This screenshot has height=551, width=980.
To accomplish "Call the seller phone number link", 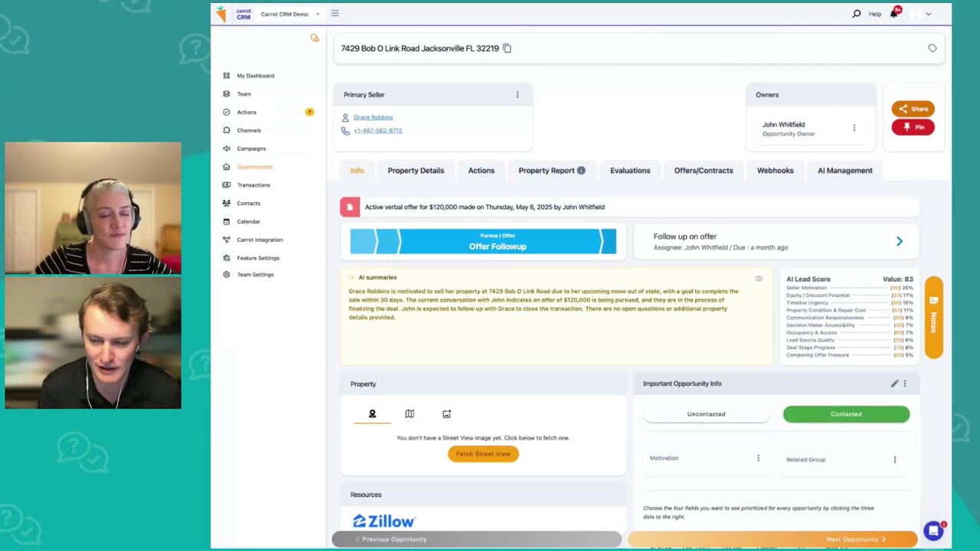I will pos(377,131).
